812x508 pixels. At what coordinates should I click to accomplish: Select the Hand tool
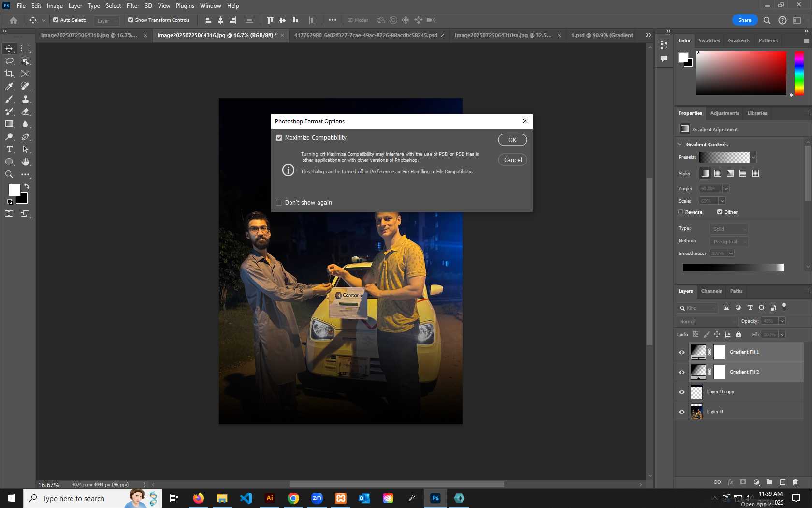coord(25,162)
